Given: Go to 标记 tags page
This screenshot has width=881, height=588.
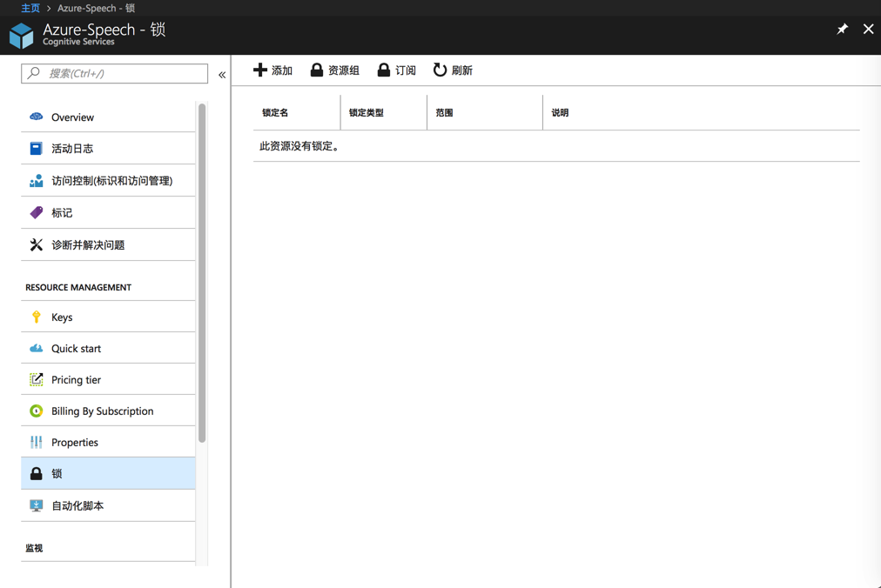Looking at the screenshot, I should tap(108, 212).
